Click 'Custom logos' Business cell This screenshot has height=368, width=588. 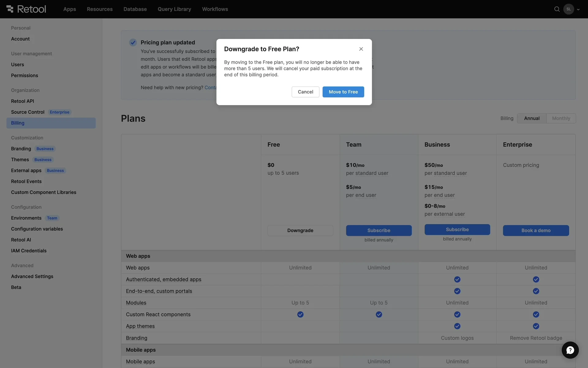pos(457,338)
